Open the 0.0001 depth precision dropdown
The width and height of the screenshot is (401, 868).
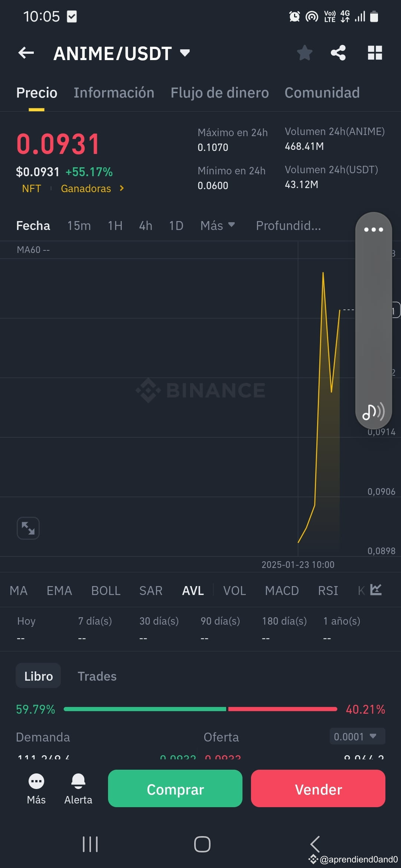(357, 736)
